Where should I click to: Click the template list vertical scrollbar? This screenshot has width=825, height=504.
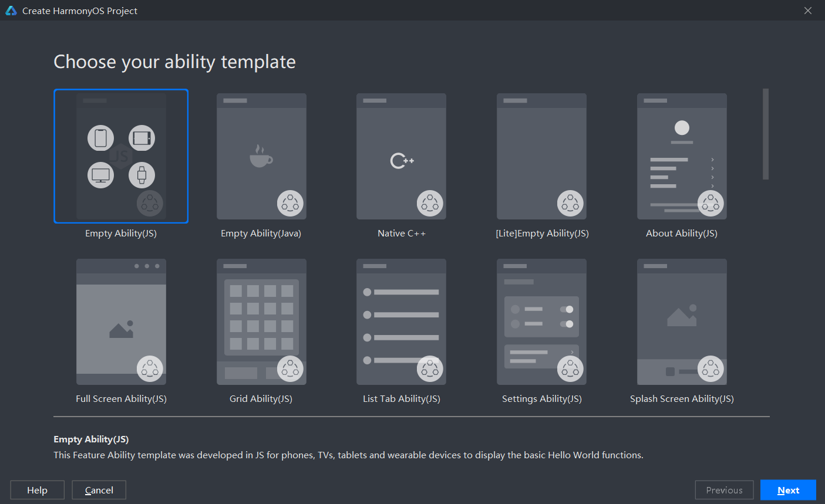point(766,134)
